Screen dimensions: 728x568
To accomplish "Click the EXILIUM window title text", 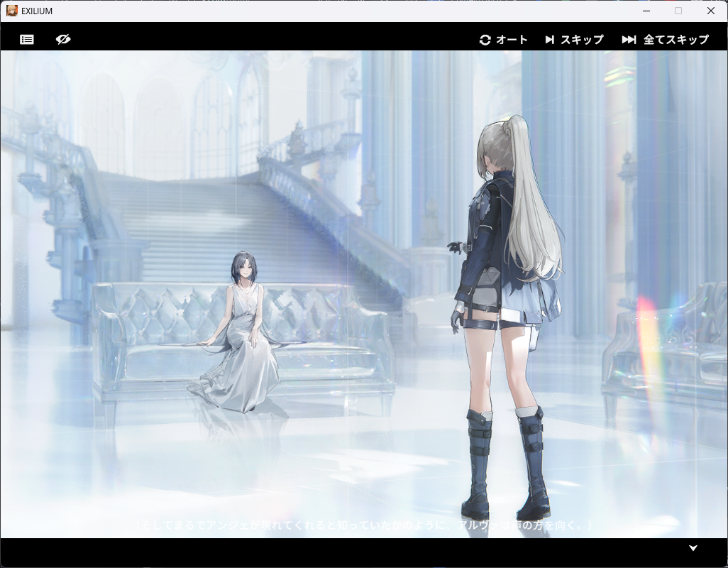I will (x=37, y=11).
